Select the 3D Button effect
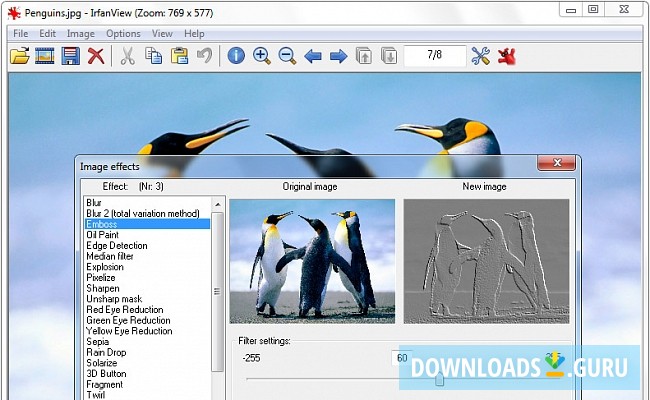Image resolution: width=650 pixels, height=400 pixels. [x=147, y=374]
